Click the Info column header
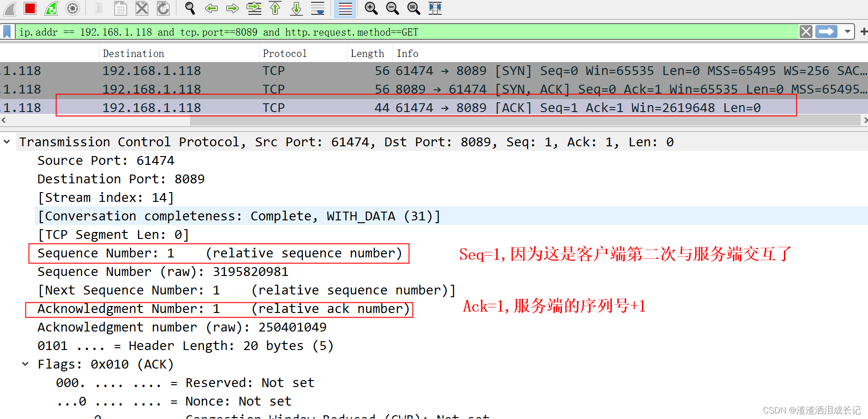The image size is (868, 419). point(630,54)
